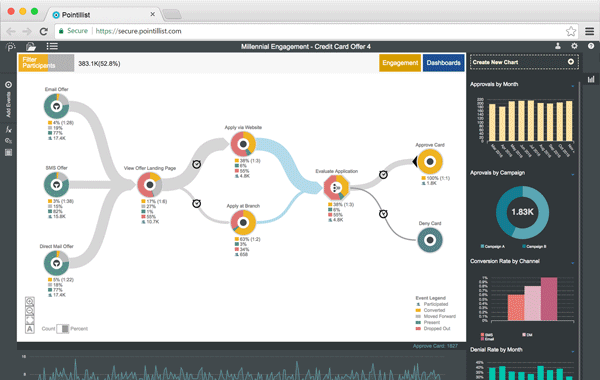Image resolution: width=600 pixels, height=380 pixels.
Task: Click the Filter Participants button
Action: pos(46,63)
